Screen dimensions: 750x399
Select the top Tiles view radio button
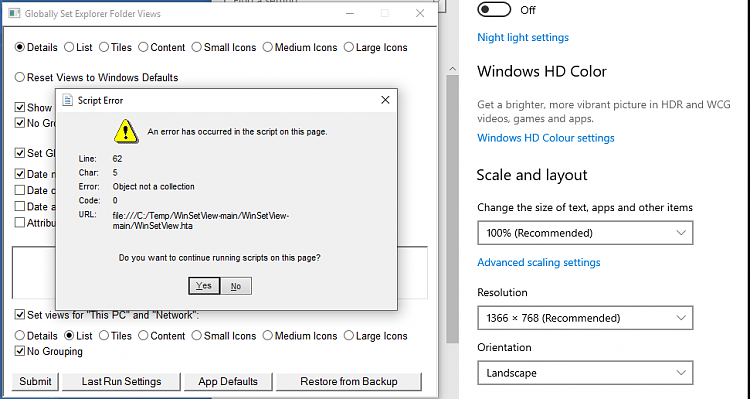click(104, 47)
